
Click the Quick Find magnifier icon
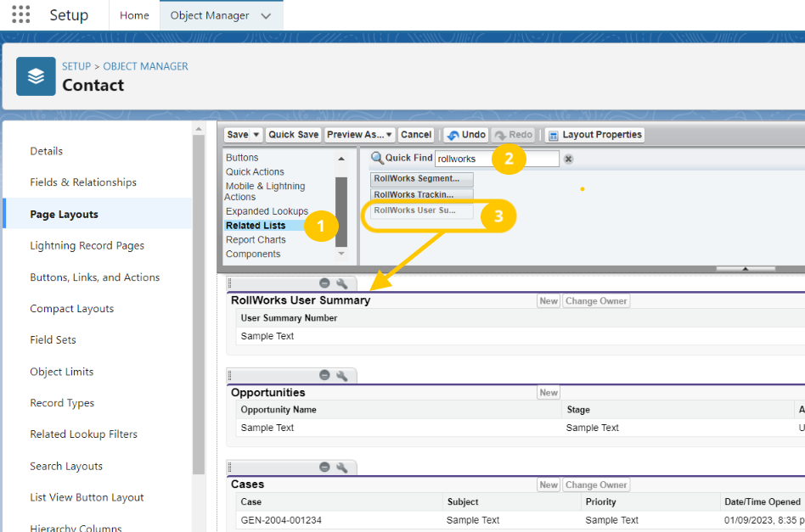(x=377, y=158)
